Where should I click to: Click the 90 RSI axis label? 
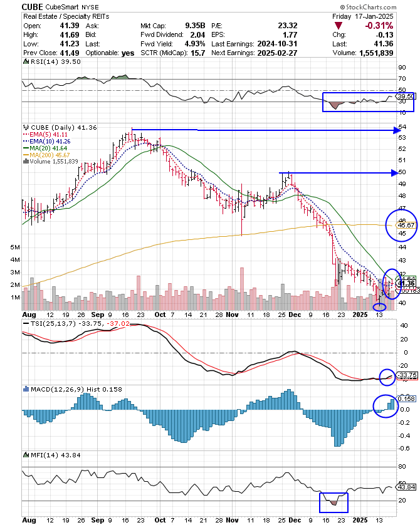coord(402,67)
